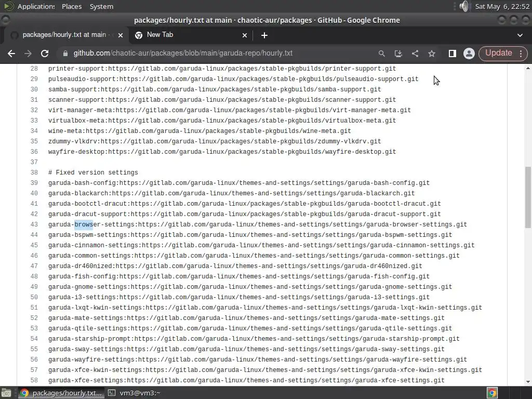Click the Chrome Update button
532x399 pixels.
[x=498, y=54]
